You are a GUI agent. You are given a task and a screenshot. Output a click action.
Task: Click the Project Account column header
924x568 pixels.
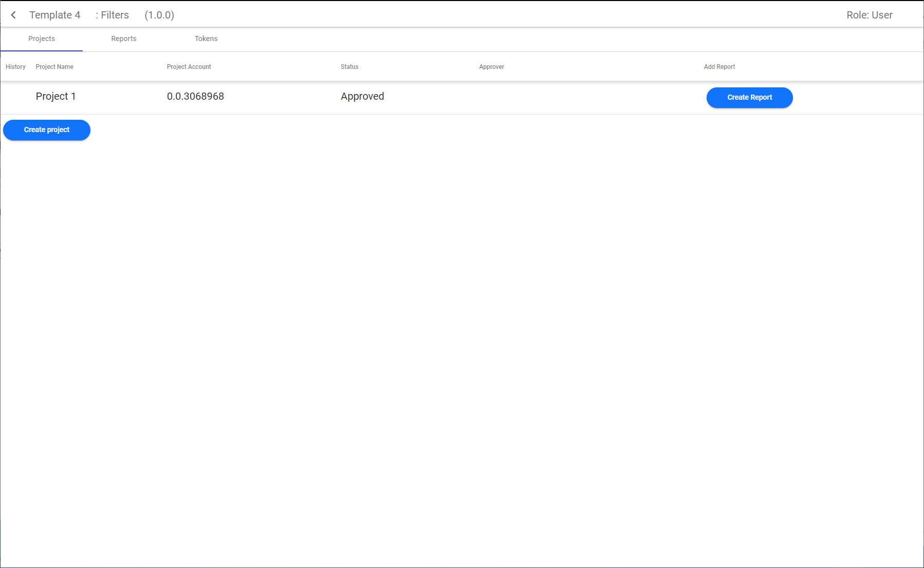[x=189, y=67]
